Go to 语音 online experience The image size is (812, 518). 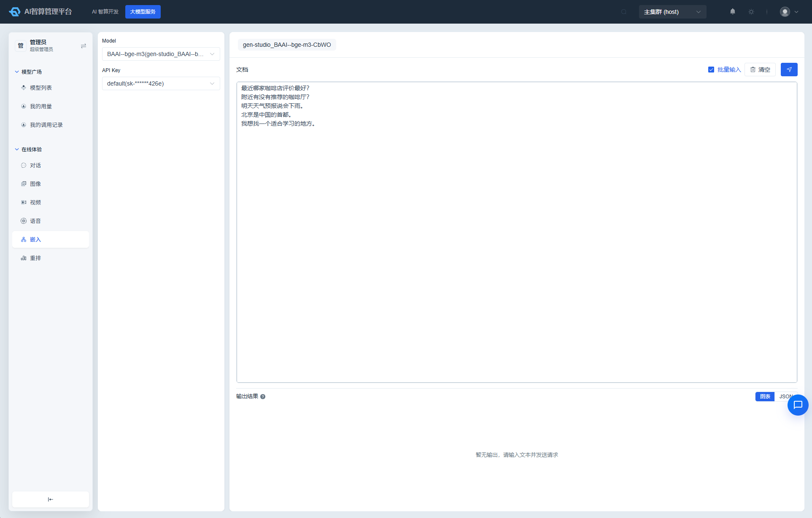pos(51,221)
